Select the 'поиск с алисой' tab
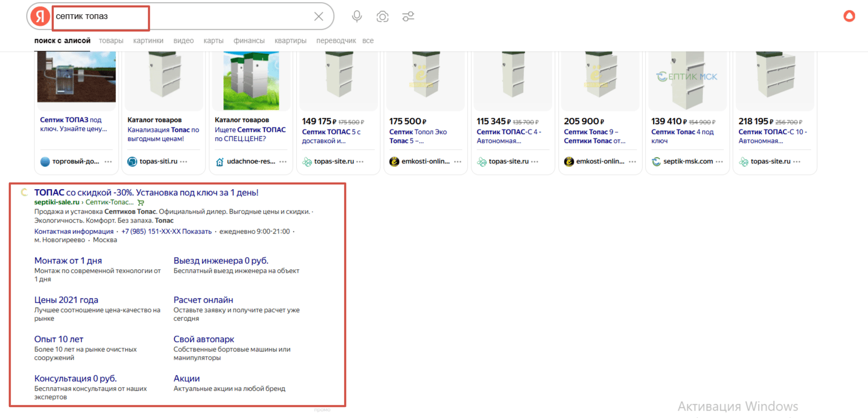Viewport: 868px width, 418px height. (62, 40)
